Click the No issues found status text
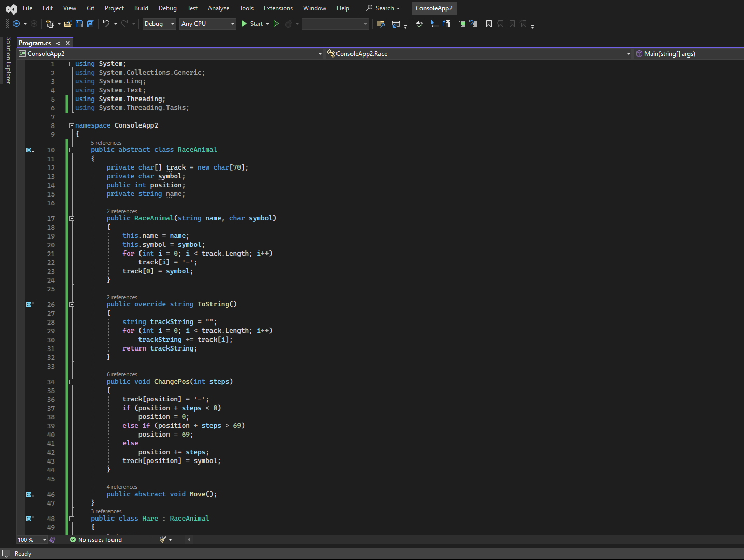The height and width of the screenshot is (560, 744). tap(100, 540)
